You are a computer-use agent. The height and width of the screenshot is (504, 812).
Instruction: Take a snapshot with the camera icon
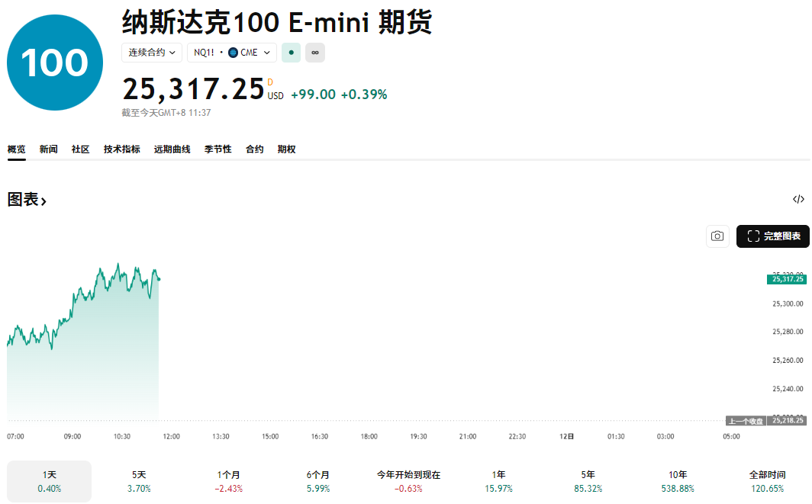coord(717,236)
